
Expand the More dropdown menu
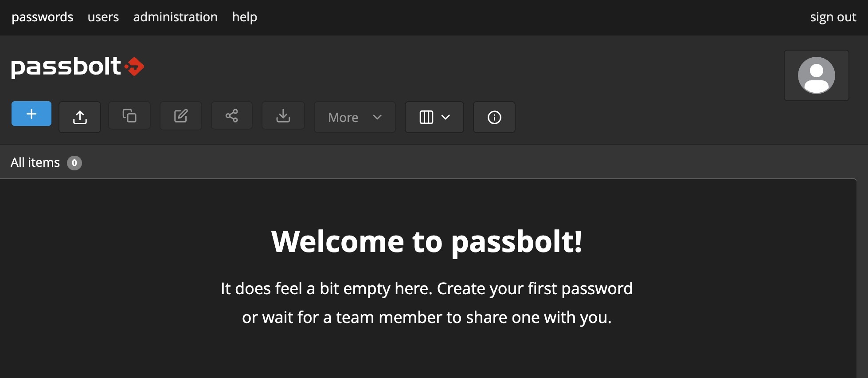click(x=354, y=117)
